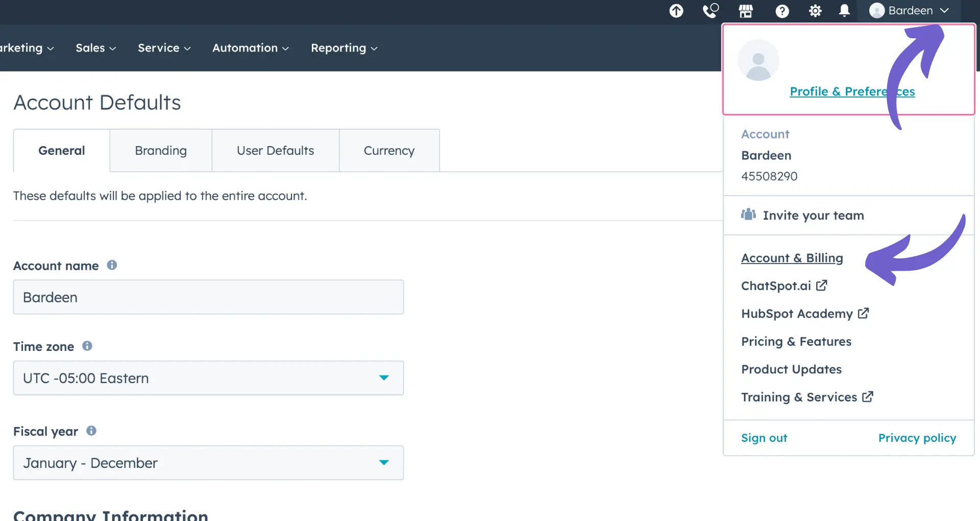Click the upgrade arrow icon in top bar
980x521 pixels.
click(676, 11)
